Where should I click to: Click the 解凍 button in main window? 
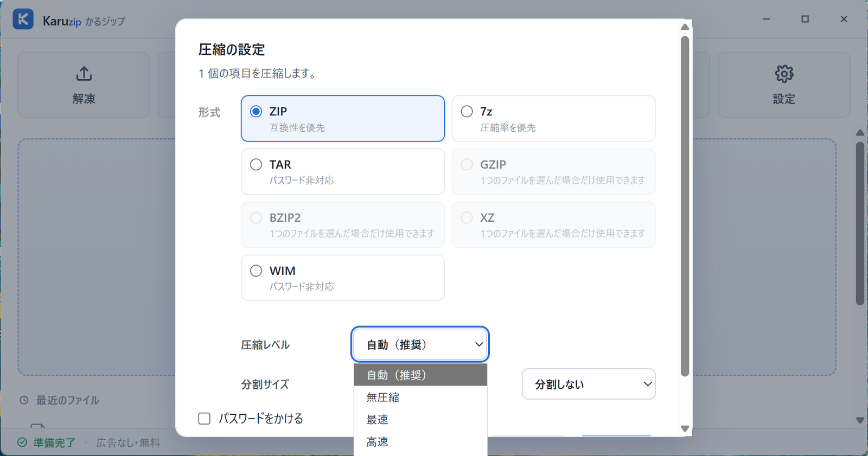click(84, 85)
